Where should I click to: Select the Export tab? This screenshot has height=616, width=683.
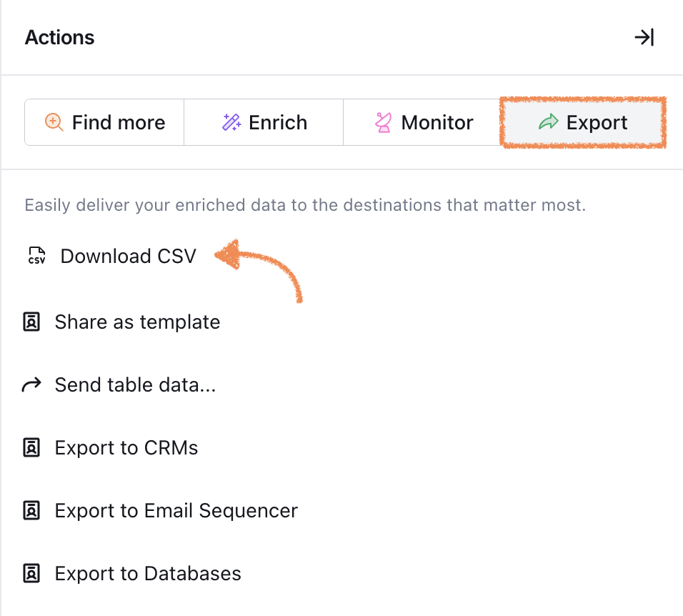(583, 122)
